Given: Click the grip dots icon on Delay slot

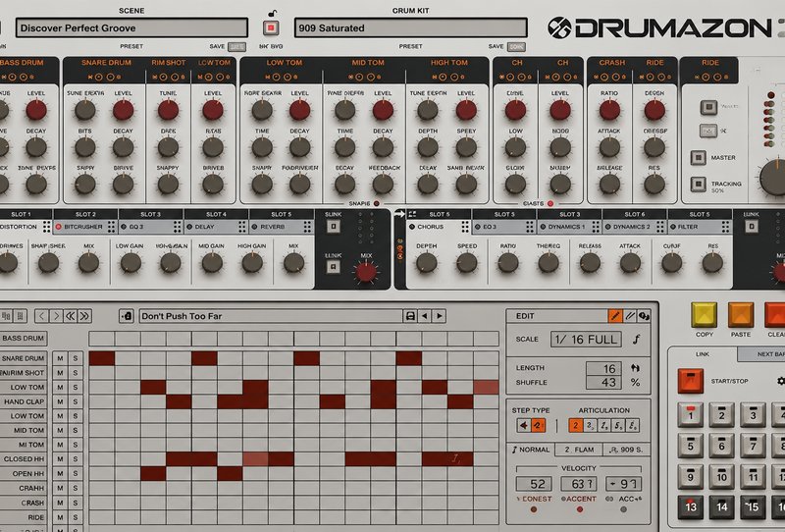Looking at the screenshot, I should click(x=242, y=227).
